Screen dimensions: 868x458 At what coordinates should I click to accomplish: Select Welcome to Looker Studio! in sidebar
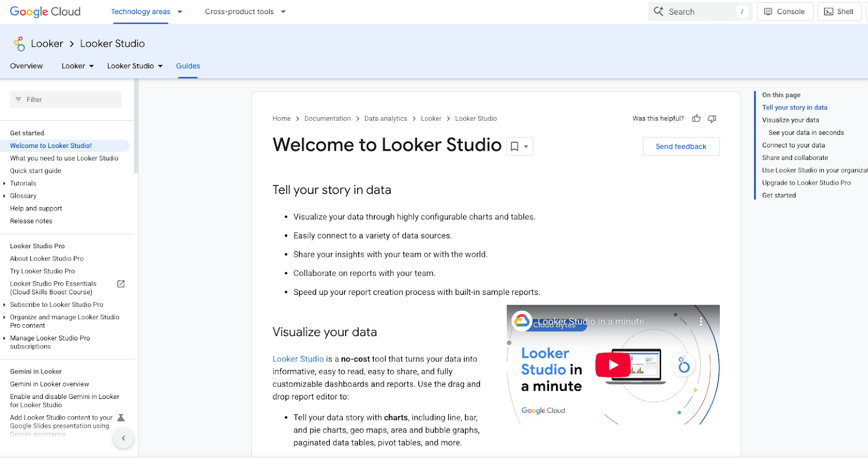(x=51, y=146)
